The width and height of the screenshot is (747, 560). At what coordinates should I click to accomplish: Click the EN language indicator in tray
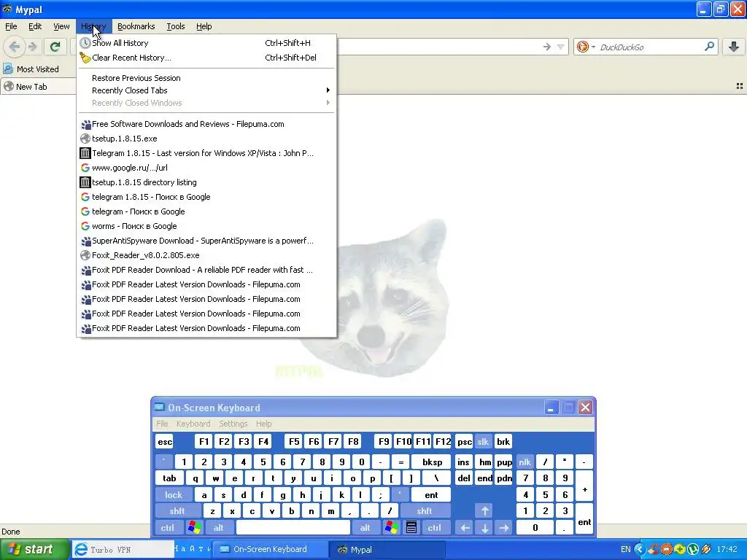click(x=625, y=550)
